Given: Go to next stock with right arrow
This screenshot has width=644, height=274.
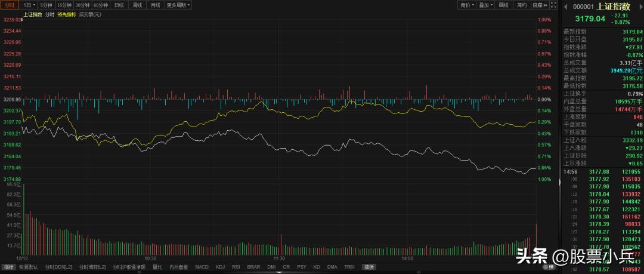Looking at the screenshot, I should click(640, 6).
